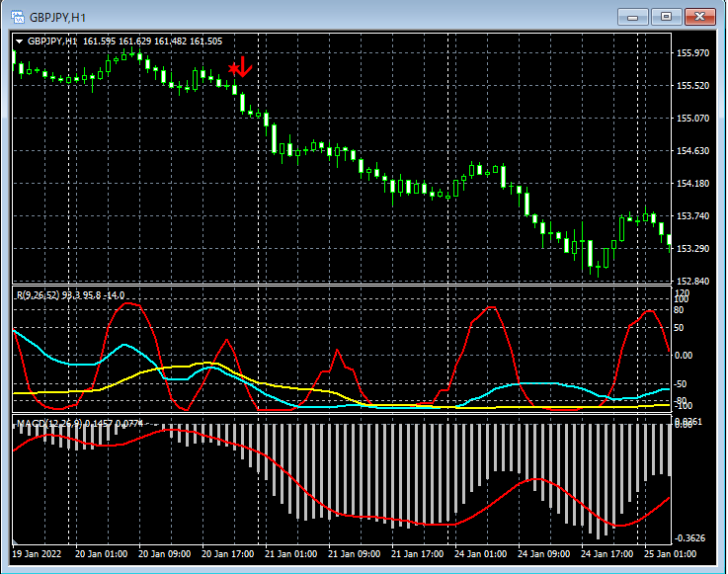
Task: Click the red down arrow sell signal
Action: pos(244,67)
